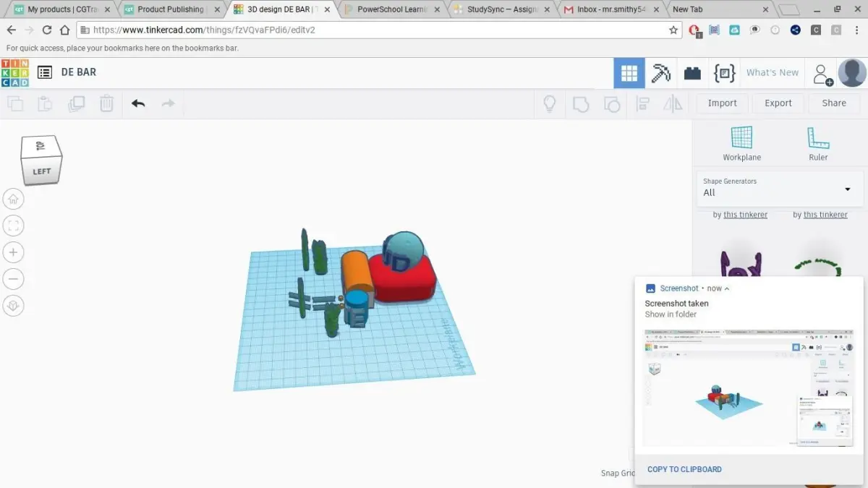Click the Ungroup shapes icon
Screen dimensions: 868x488
click(612, 103)
